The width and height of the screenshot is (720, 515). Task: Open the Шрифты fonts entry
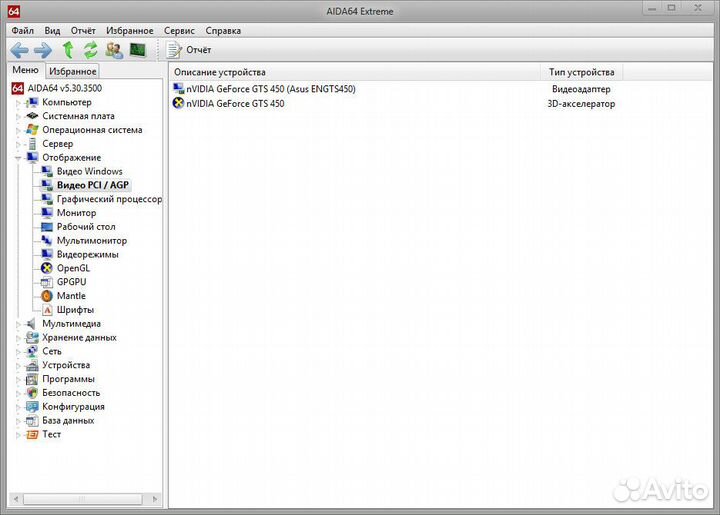(x=75, y=310)
